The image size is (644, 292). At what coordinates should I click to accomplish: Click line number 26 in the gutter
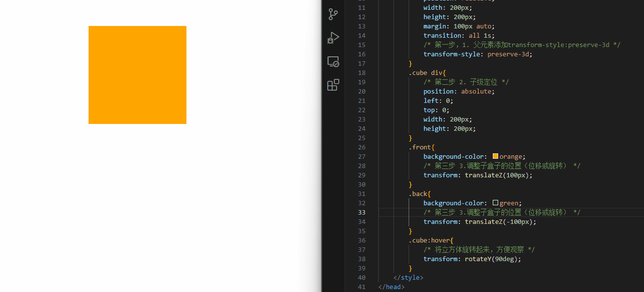(362, 147)
